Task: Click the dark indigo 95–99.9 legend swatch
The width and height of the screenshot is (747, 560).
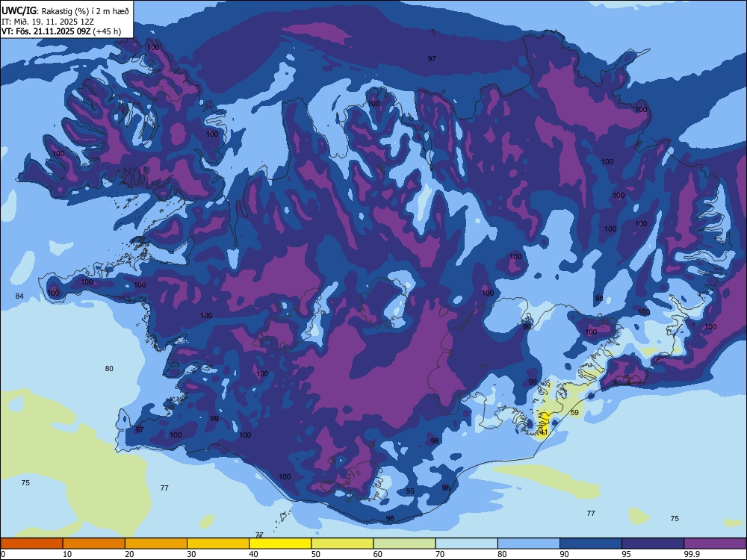Action: click(x=653, y=544)
